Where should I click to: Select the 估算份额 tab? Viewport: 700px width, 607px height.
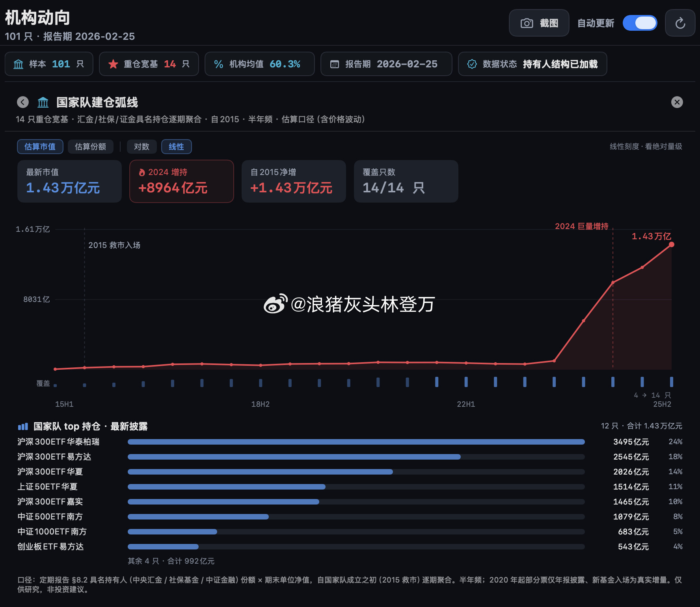91,147
